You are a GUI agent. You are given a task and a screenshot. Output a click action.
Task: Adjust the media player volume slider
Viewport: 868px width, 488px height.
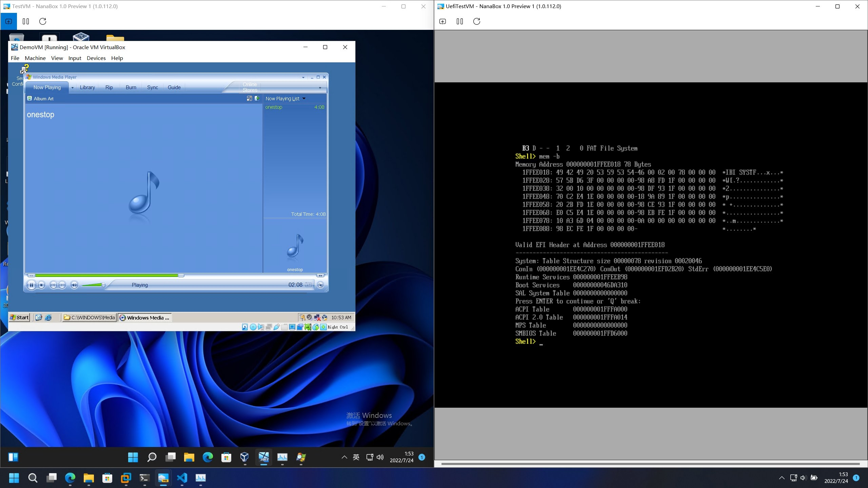pyautogui.click(x=103, y=285)
